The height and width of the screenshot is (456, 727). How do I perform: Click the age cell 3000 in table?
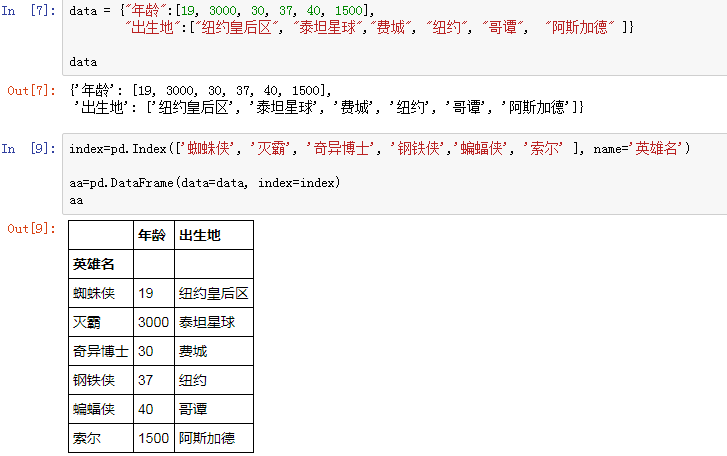pos(154,322)
